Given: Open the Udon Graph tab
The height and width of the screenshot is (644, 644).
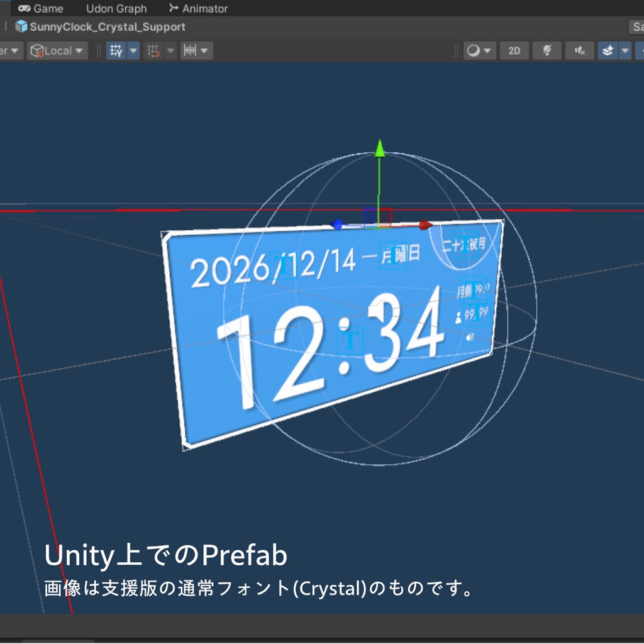Looking at the screenshot, I should click(x=116, y=8).
